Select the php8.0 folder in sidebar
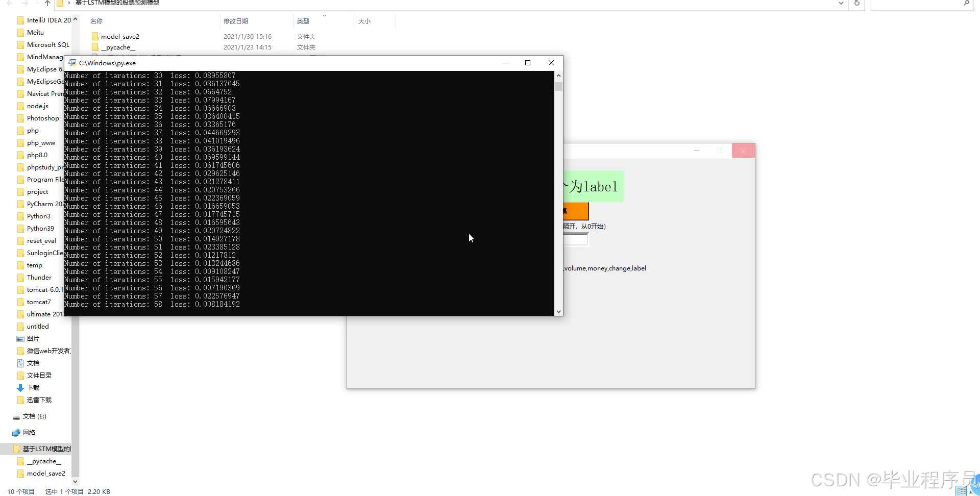Screen dimensions: 980x496 32,155
